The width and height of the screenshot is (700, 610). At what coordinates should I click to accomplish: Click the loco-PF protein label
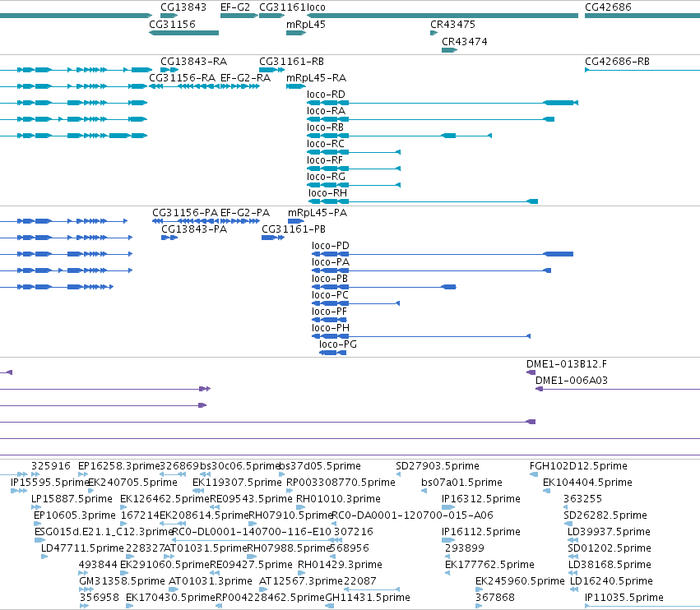[x=329, y=312]
